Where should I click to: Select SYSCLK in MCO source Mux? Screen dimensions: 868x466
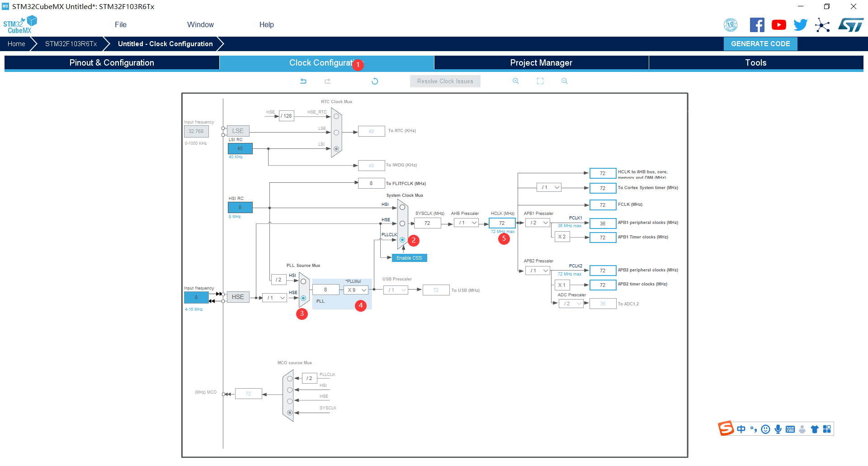pyautogui.click(x=290, y=413)
